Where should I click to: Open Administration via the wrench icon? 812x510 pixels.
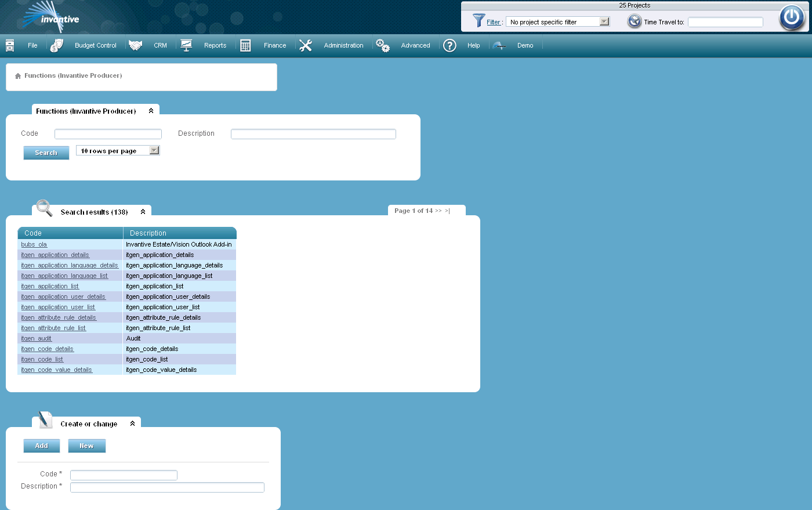pyautogui.click(x=306, y=45)
